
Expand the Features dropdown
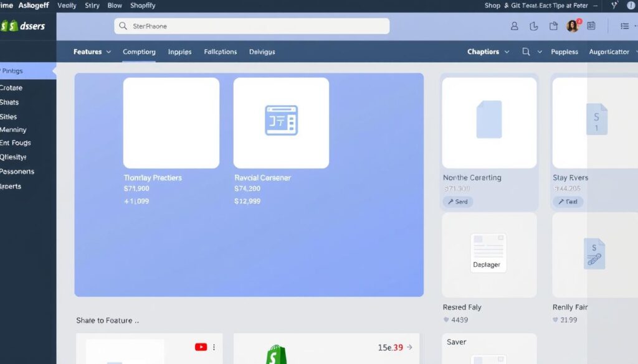pyautogui.click(x=92, y=52)
